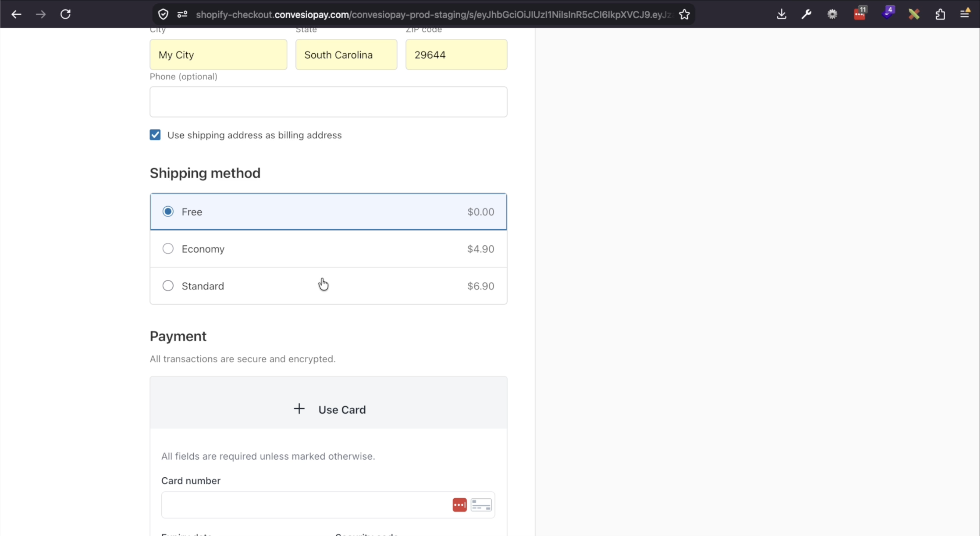Click 'All fields are required unless marked otherwise.'

pos(268,456)
